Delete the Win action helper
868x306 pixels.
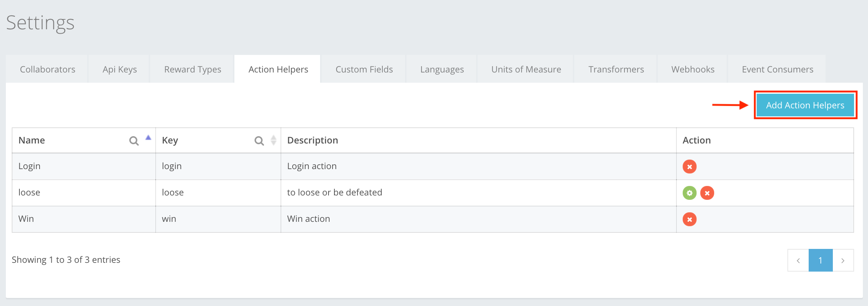pos(689,219)
